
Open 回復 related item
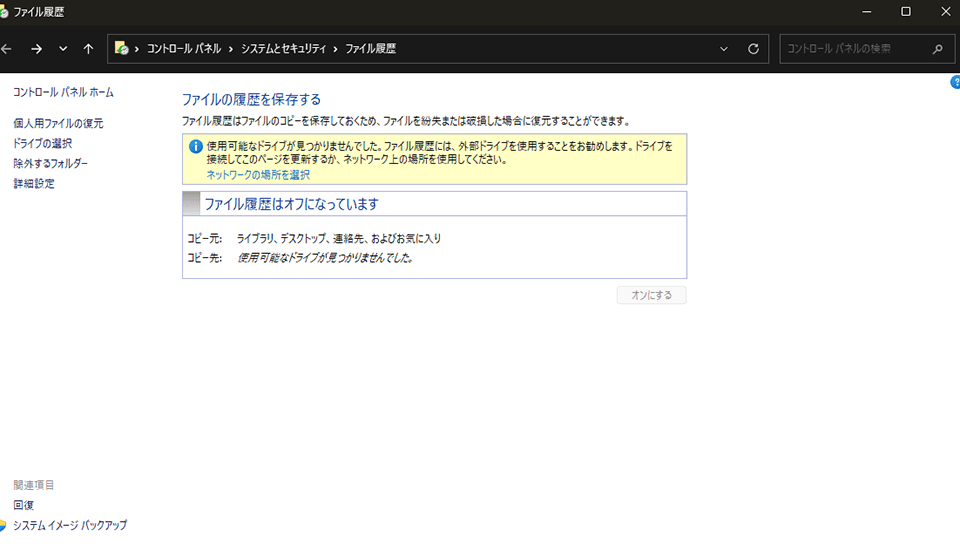pyautogui.click(x=23, y=505)
